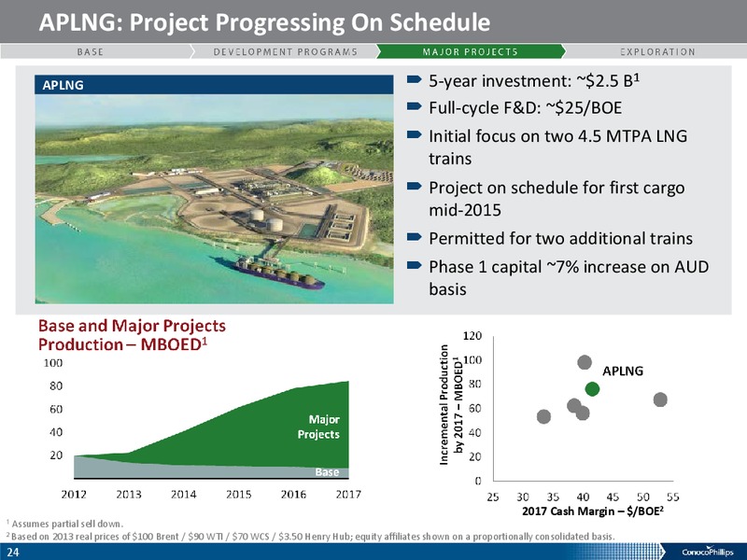Click the '5-year investment: ~$2.5 B' bullet
Screen dimensions: 747x560
534,81
